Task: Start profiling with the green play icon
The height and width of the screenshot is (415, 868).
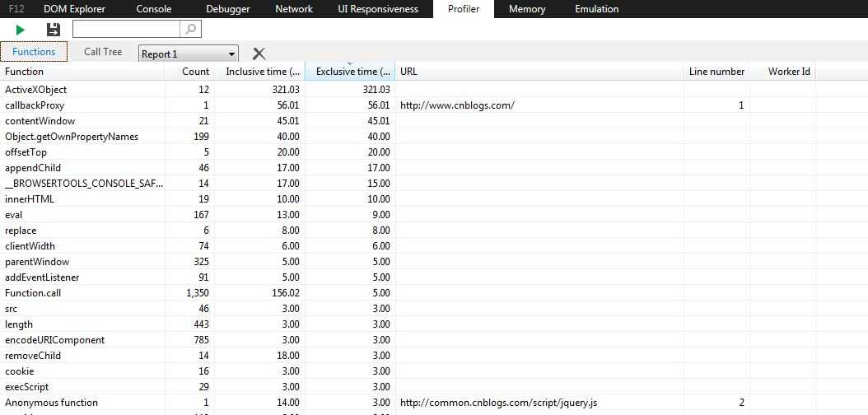Action: tap(21, 30)
